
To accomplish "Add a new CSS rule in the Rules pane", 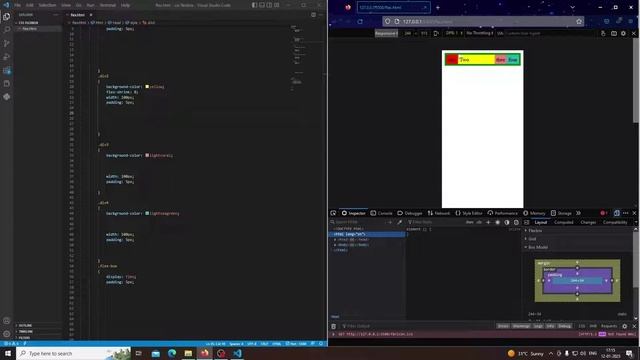I will [x=488, y=222].
